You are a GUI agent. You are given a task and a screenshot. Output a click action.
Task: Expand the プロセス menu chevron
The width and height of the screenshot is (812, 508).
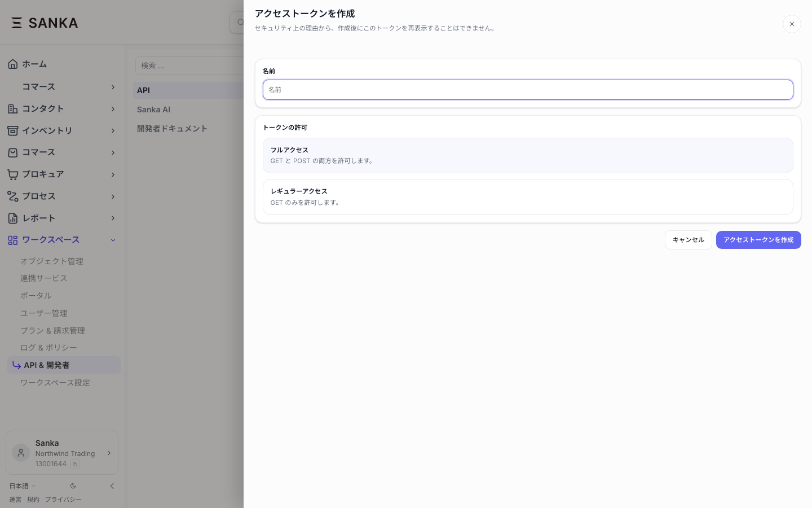[113, 196]
